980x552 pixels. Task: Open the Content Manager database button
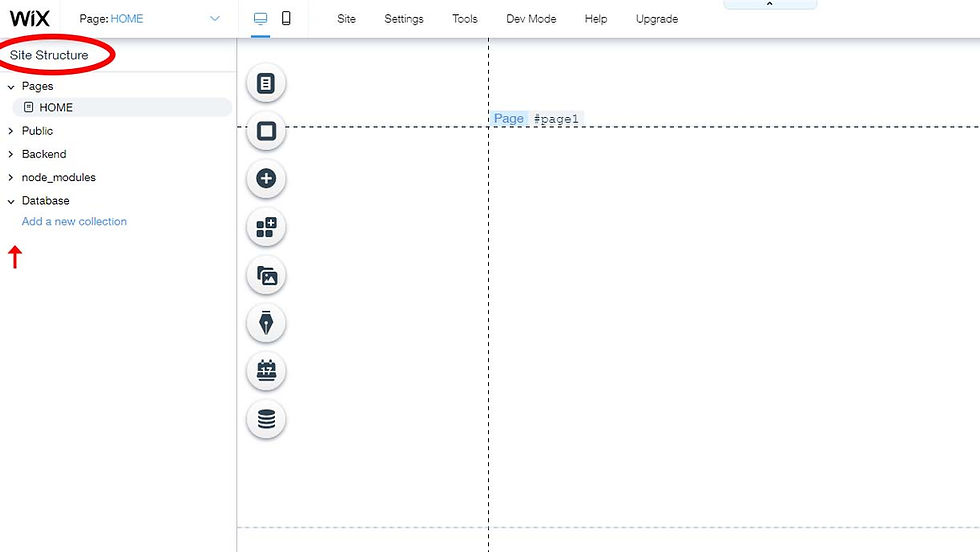tap(266, 419)
